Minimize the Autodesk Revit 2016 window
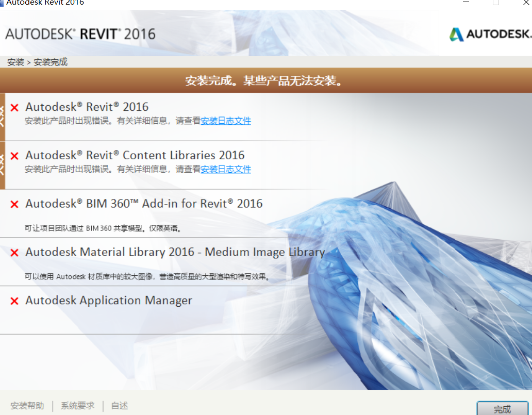 466,3
